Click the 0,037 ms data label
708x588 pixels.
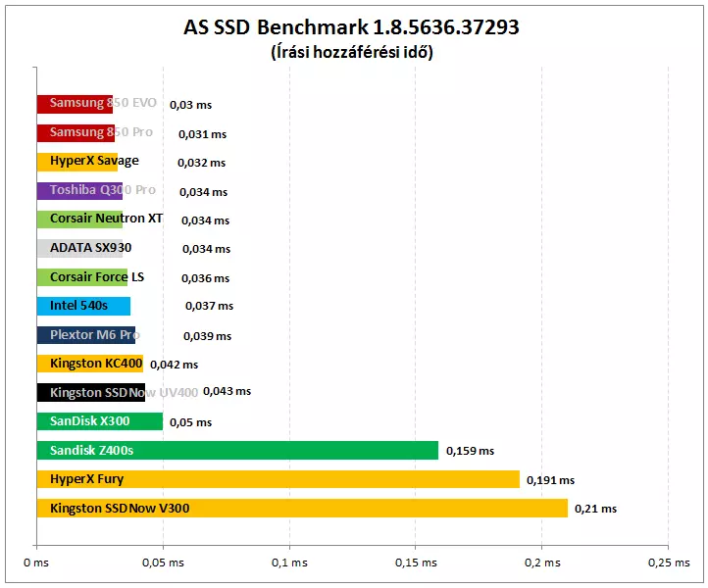tap(209, 306)
